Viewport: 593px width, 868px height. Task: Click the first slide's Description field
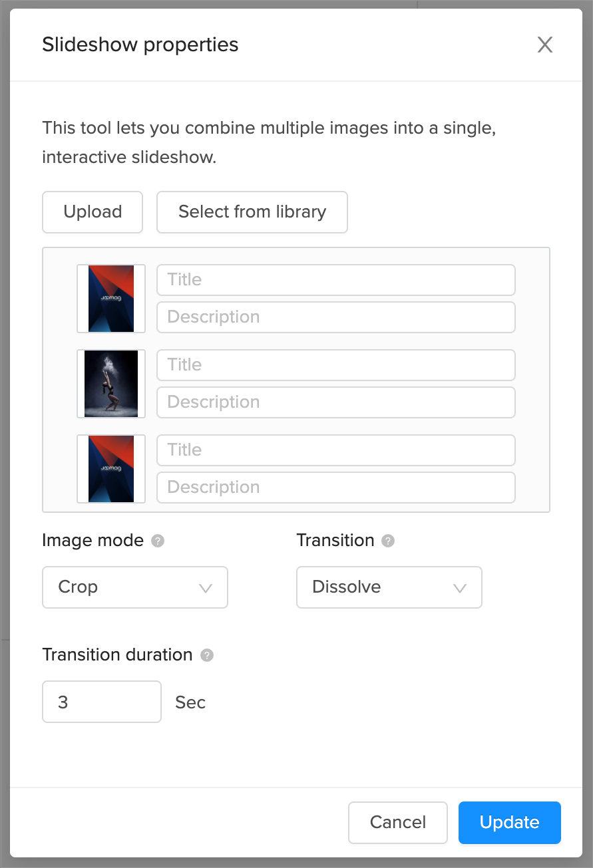(x=335, y=317)
